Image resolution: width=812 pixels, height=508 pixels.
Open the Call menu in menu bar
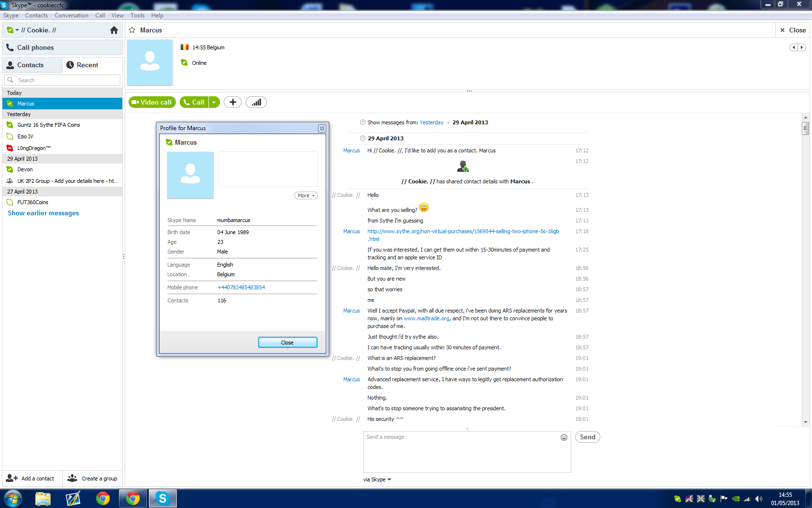point(100,15)
